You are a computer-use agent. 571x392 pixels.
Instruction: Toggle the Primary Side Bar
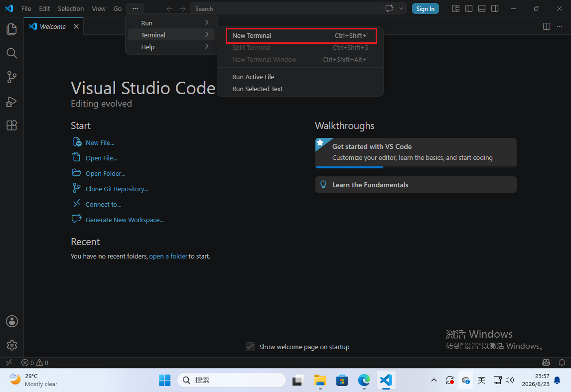point(469,8)
